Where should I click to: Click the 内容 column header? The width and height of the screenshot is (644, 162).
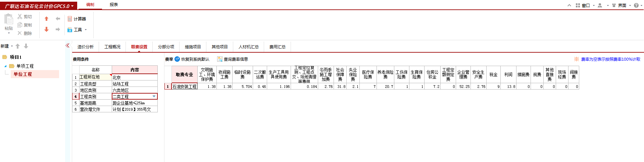click(x=135, y=70)
